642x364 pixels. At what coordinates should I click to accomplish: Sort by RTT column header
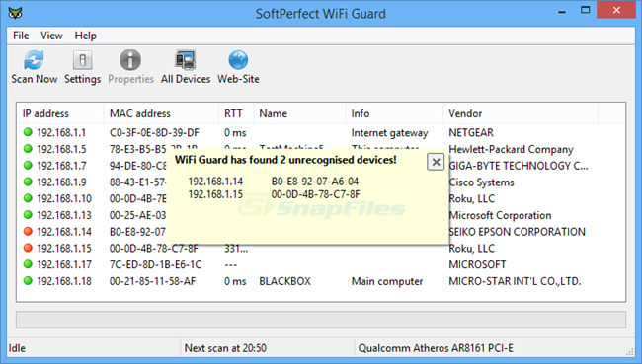236,113
